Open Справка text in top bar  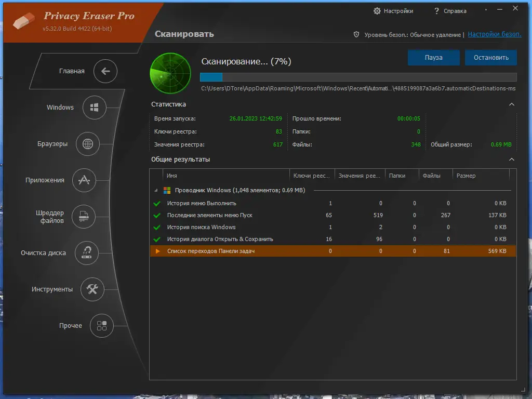pos(455,11)
